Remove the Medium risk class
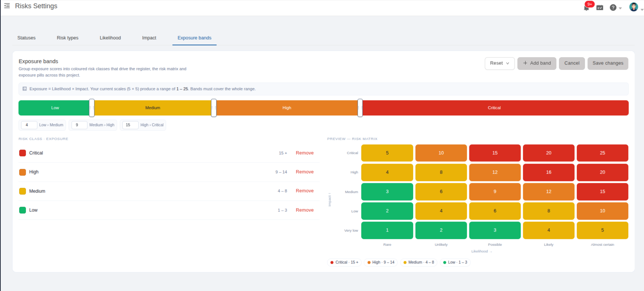Screen dimensions: 644x291 click(305, 191)
